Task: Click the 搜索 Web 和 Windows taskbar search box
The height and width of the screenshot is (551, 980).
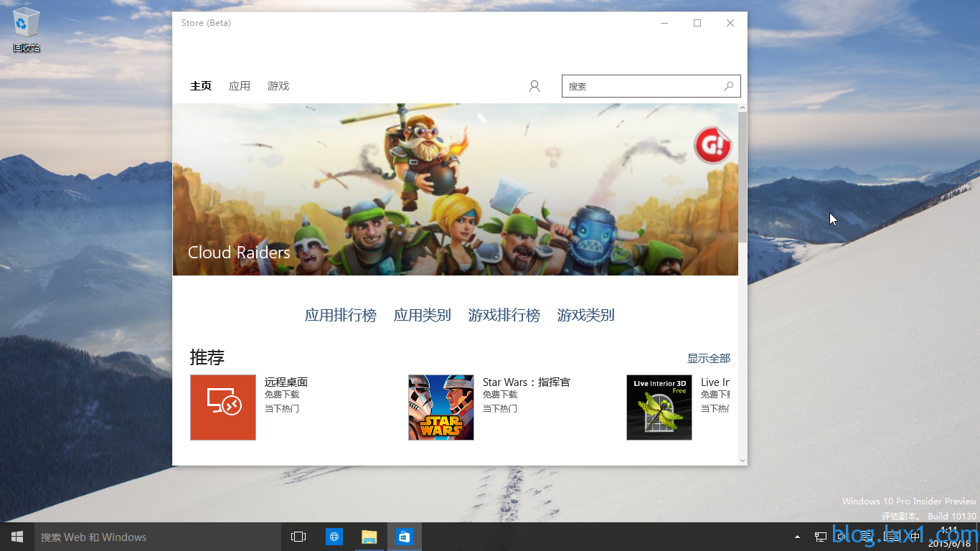Action: click(x=157, y=537)
